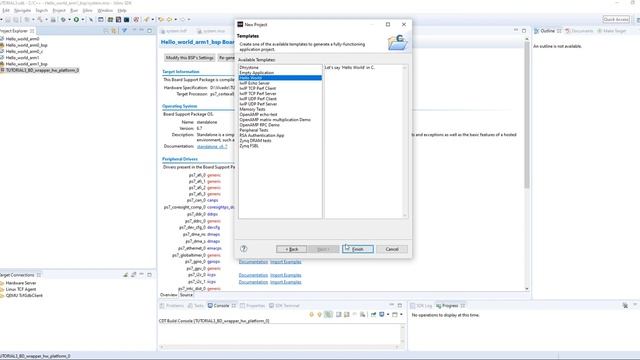Click BSP editor vertical scrollbar
Viewport: 640px width, 360px height.
pos(527,114)
